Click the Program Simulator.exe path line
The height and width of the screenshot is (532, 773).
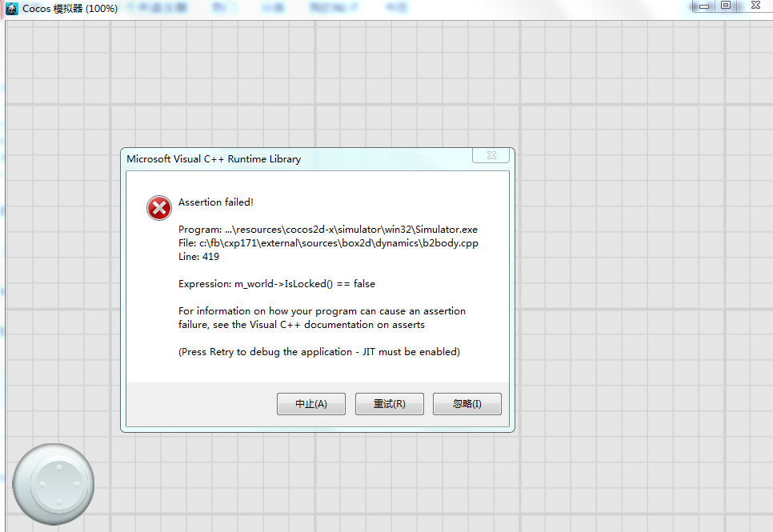click(328, 230)
